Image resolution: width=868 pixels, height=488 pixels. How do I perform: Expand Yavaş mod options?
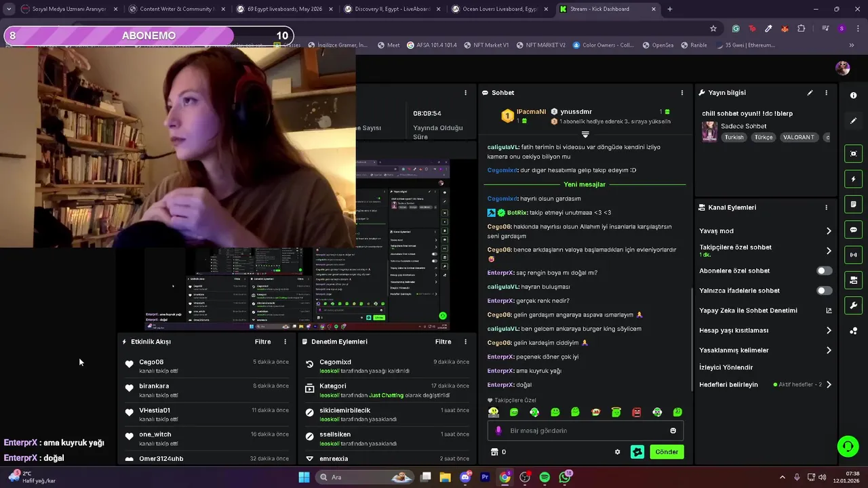pyautogui.click(x=829, y=231)
